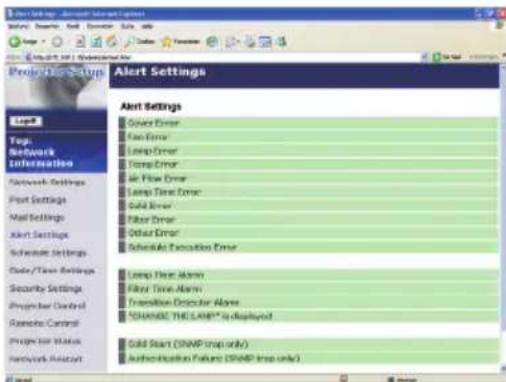The image size is (506, 382).
Task: Open the Back button history dropdown arrow
Action: pos(43,42)
